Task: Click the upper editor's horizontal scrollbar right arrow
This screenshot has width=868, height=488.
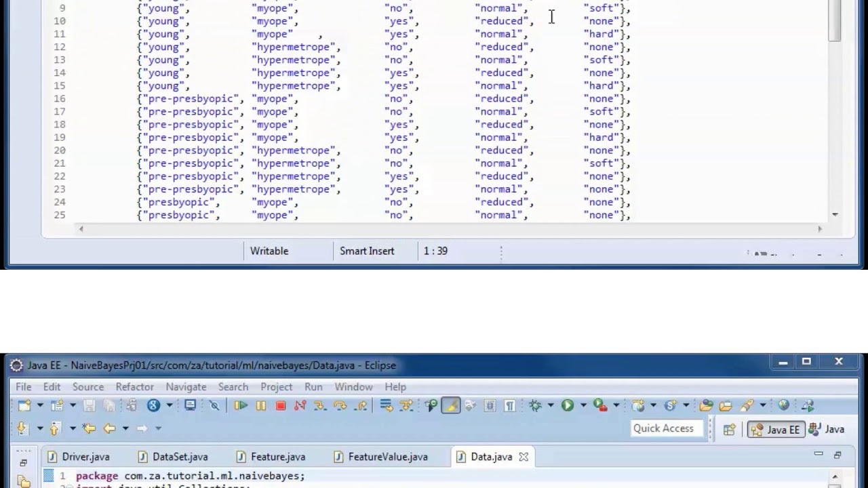Action: pyautogui.click(x=820, y=229)
